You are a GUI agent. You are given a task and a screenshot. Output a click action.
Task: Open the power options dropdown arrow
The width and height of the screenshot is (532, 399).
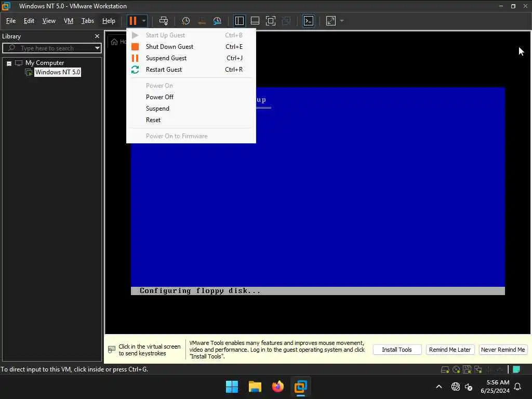pyautogui.click(x=144, y=21)
